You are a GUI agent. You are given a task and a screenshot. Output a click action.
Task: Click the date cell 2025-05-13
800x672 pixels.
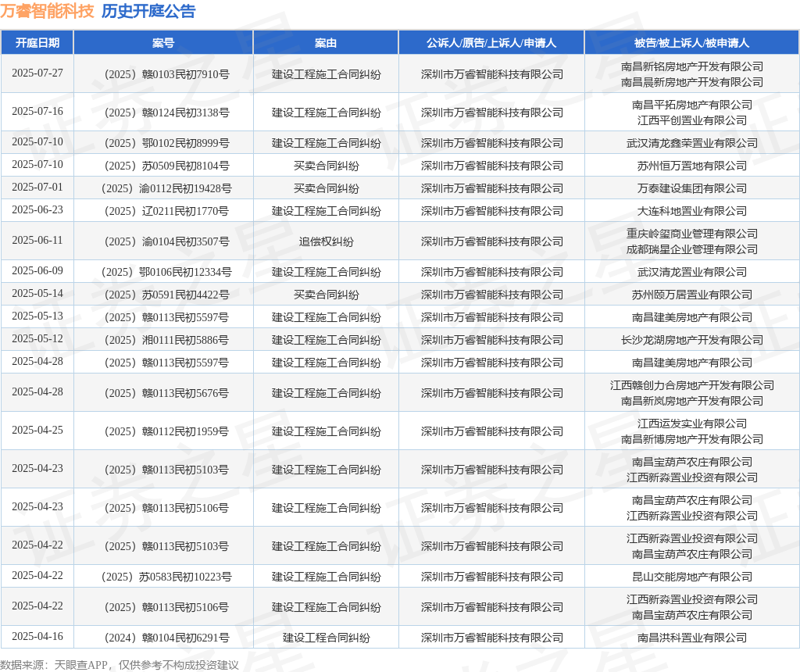point(37,316)
